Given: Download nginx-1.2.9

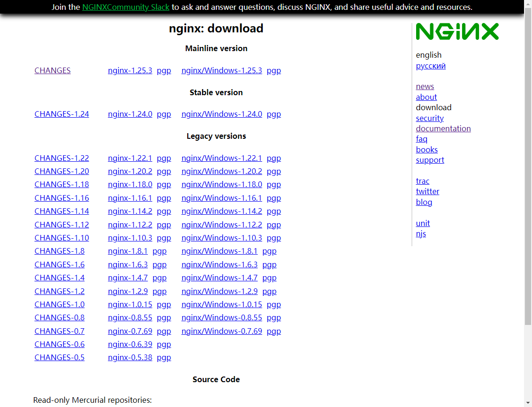Looking at the screenshot, I should pyautogui.click(x=128, y=291).
